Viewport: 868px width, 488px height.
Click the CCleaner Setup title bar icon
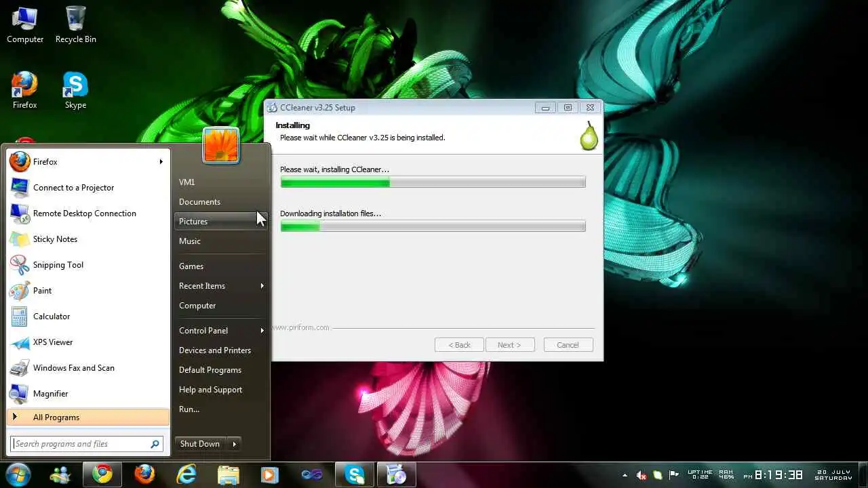pos(273,107)
